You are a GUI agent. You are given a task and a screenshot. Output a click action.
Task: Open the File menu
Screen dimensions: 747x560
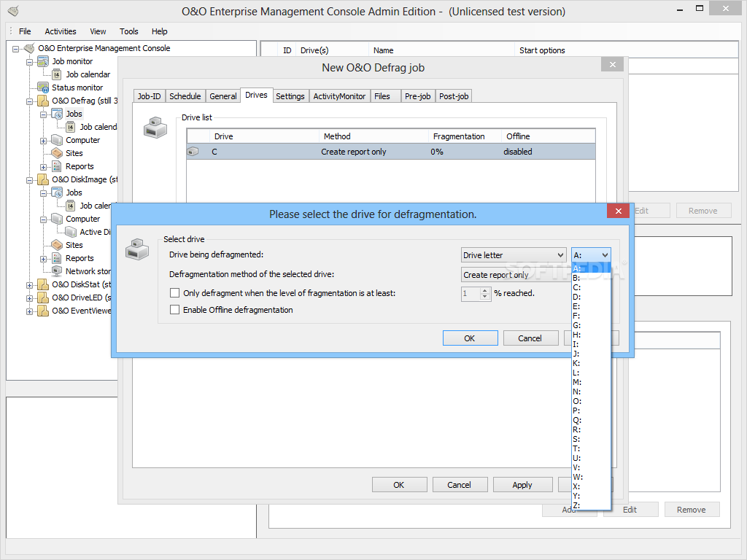pos(25,31)
